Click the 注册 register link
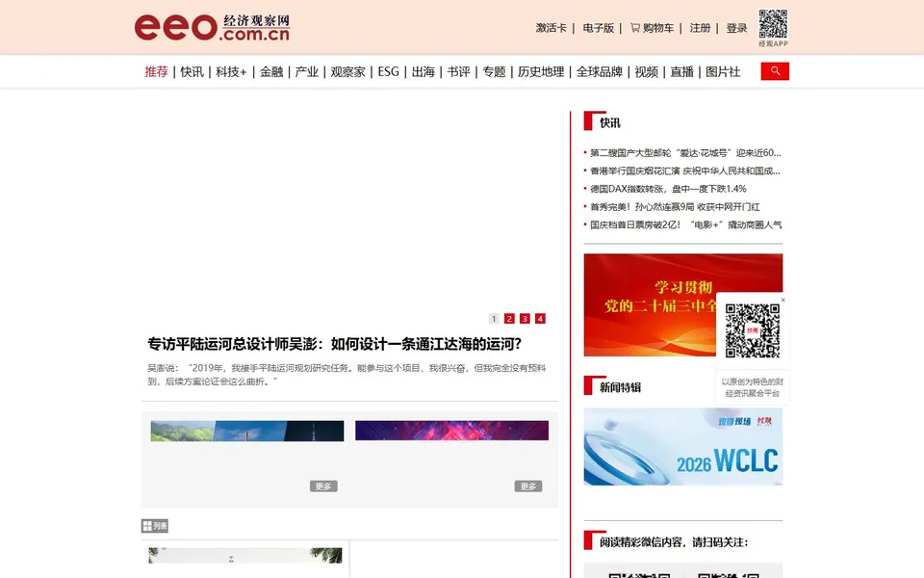The width and height of the screenshot is (924, 578). (x=700, y=28)
